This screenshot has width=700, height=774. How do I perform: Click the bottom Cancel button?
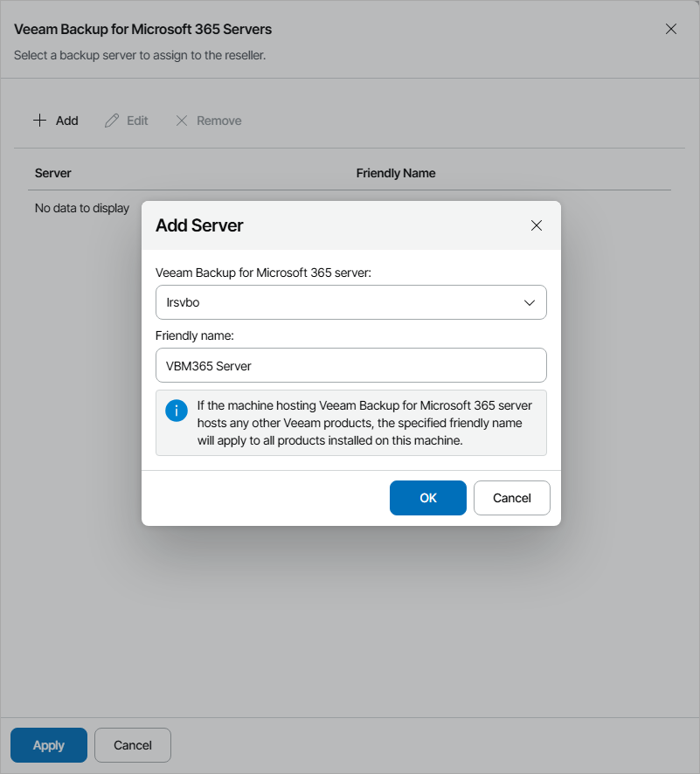tap(132, 744)
